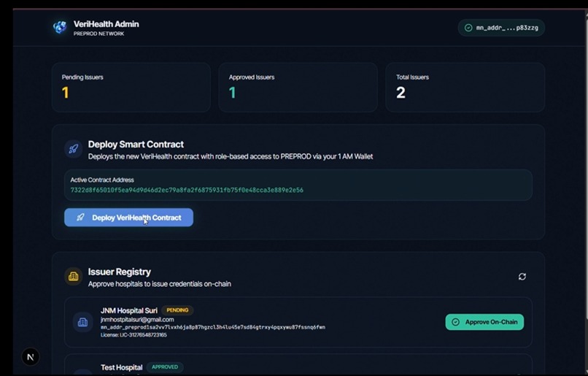Click the Deploy Smart Contract heading

(136, 144)
